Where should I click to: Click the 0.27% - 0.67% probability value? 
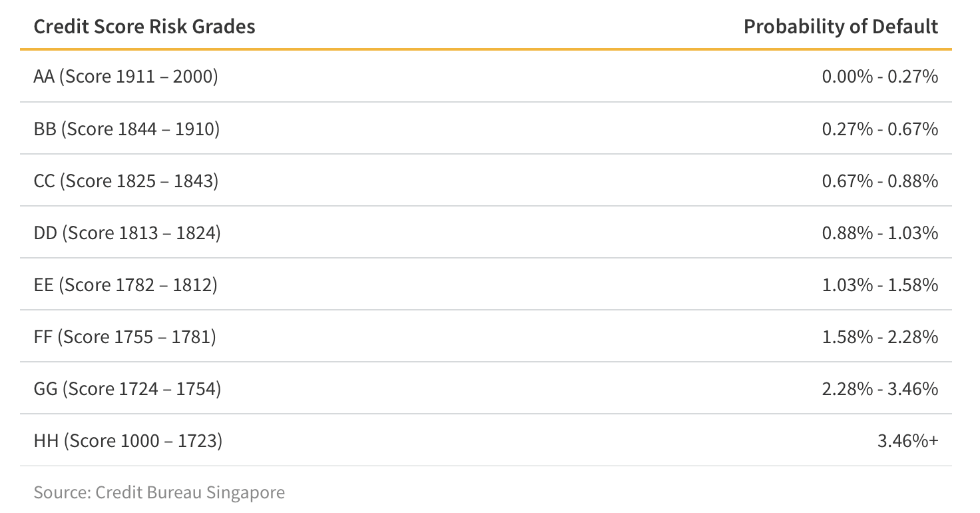click(x=879, y=129)
